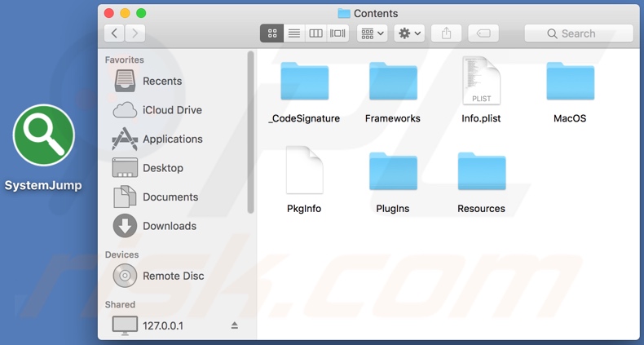Click the Shared sidebar heading
The height and width of the screenshot is (345, 644).
click(x=120, y=304)
